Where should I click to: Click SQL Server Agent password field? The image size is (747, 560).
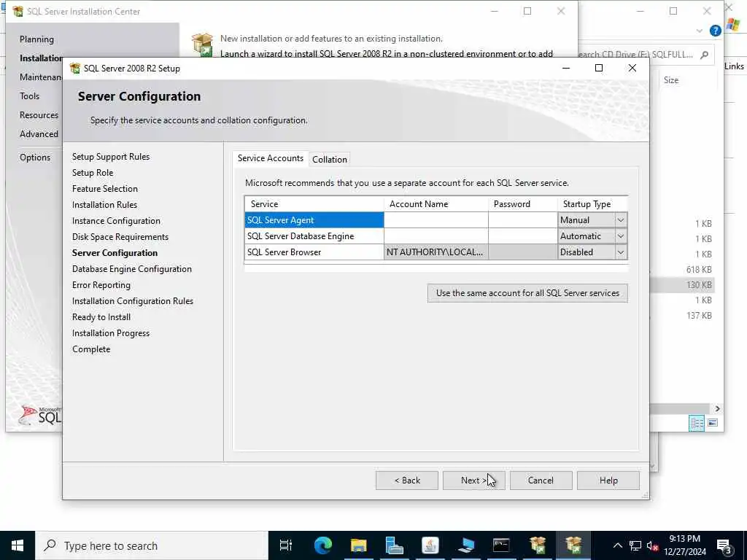522,220
